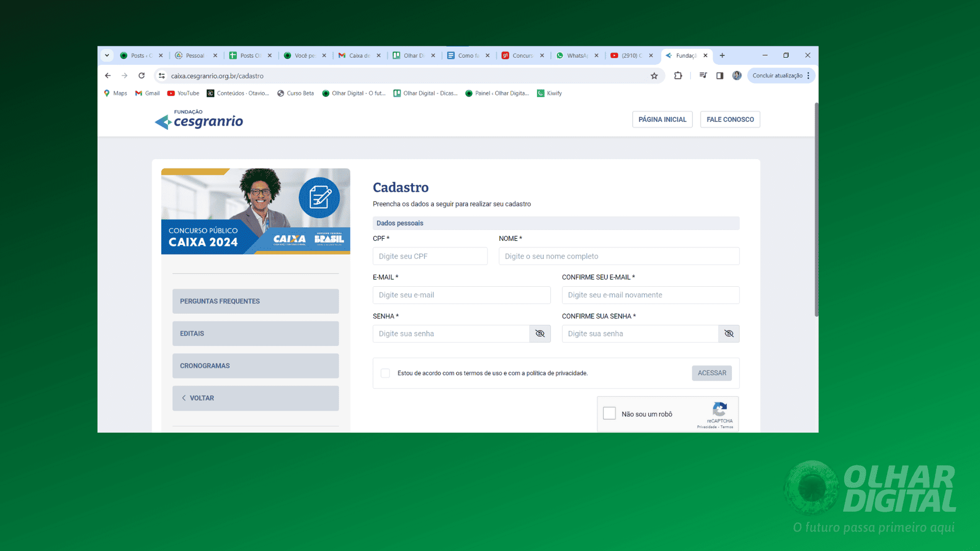Open the Kiwify bookmark
This screenshot has height=551, width=980.
(549, 93)
